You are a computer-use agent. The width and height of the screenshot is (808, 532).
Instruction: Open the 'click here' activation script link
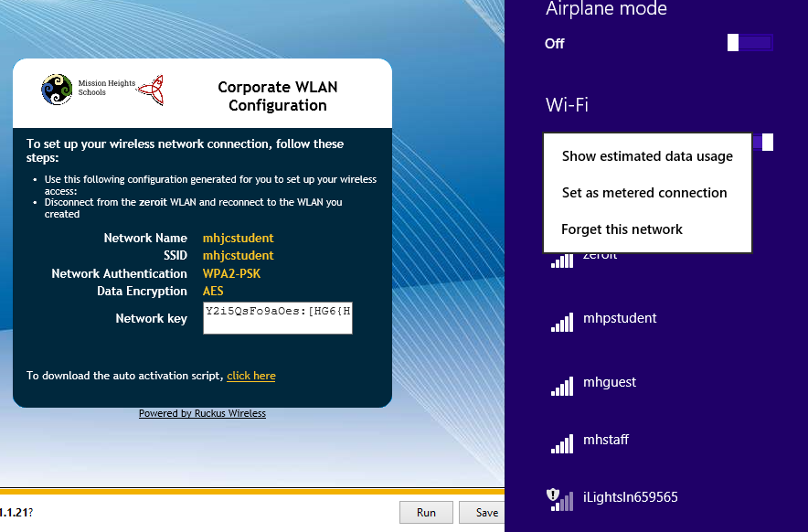[x=251, y=376]
